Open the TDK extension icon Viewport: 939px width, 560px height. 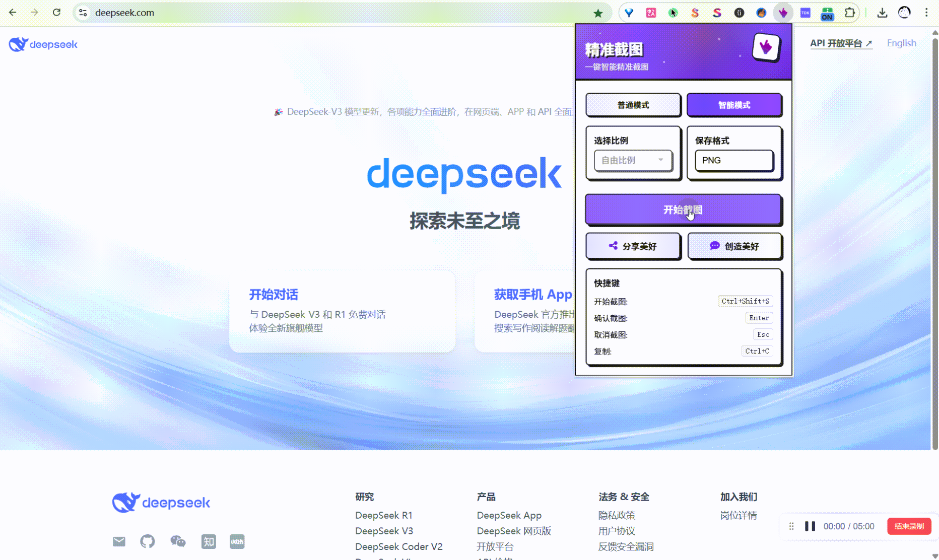click(x=805, y=13)
